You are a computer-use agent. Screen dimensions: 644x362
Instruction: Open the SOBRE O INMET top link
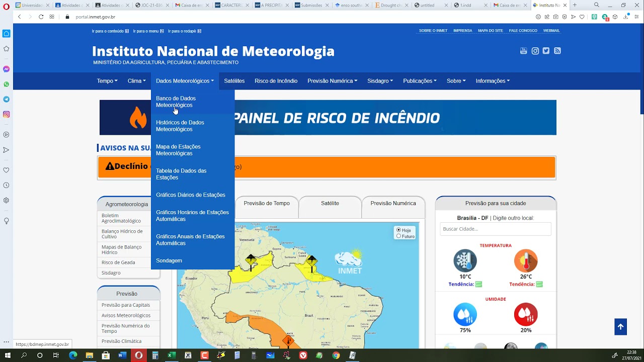(x=433, y=31)
